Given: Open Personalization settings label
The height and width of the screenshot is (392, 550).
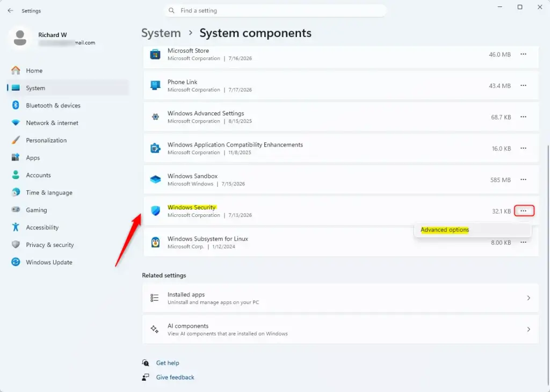Looking at the screenshot, I should (46, 140).
